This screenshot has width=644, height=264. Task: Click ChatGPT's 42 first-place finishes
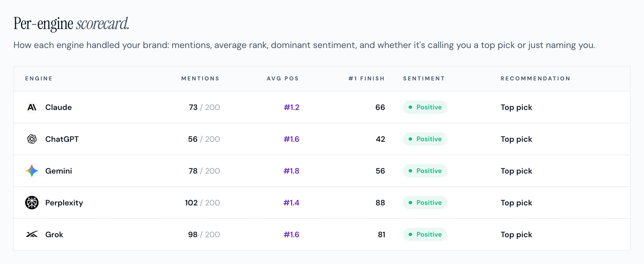(x=380, y=139)
